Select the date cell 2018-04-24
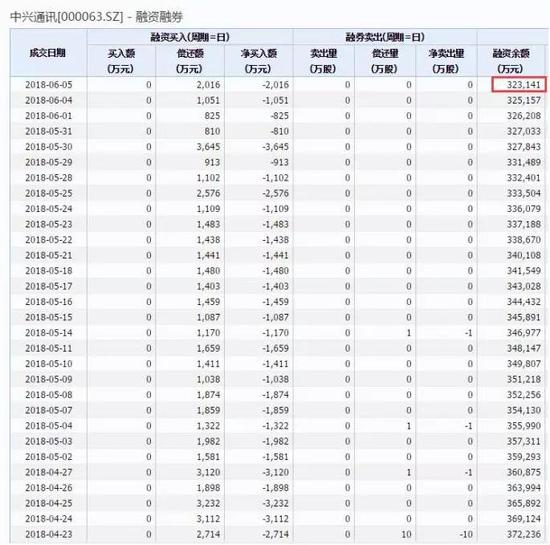 coord(48,519)
